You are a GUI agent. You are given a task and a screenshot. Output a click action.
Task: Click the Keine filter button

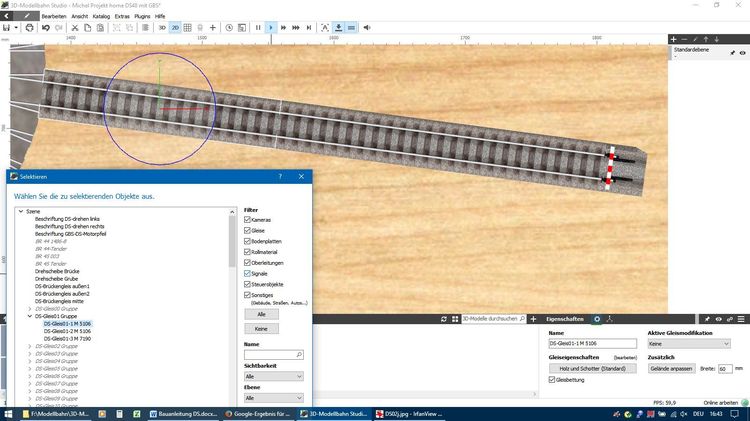[262, 329]
